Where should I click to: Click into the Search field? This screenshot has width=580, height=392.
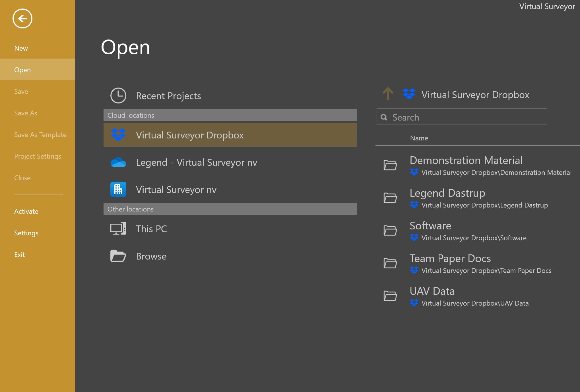[x=467, y=117]
